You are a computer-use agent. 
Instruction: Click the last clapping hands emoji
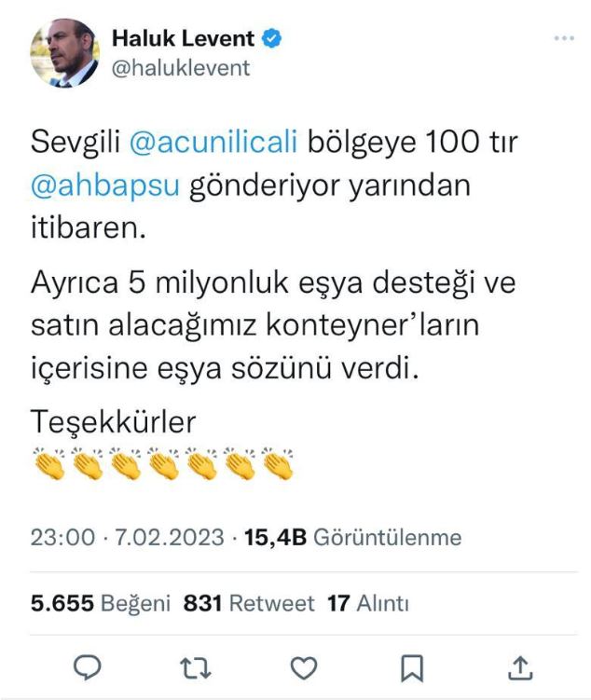coord(278,464)
